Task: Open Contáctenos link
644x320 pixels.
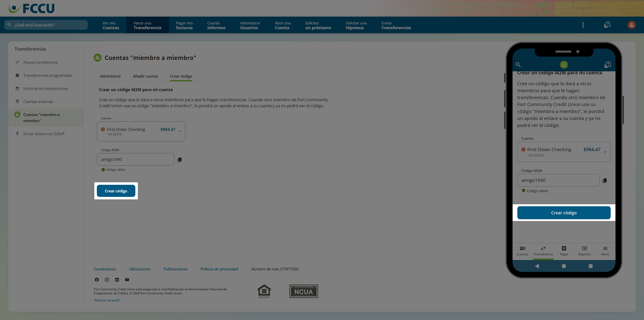Action: [x=105, y=269]
